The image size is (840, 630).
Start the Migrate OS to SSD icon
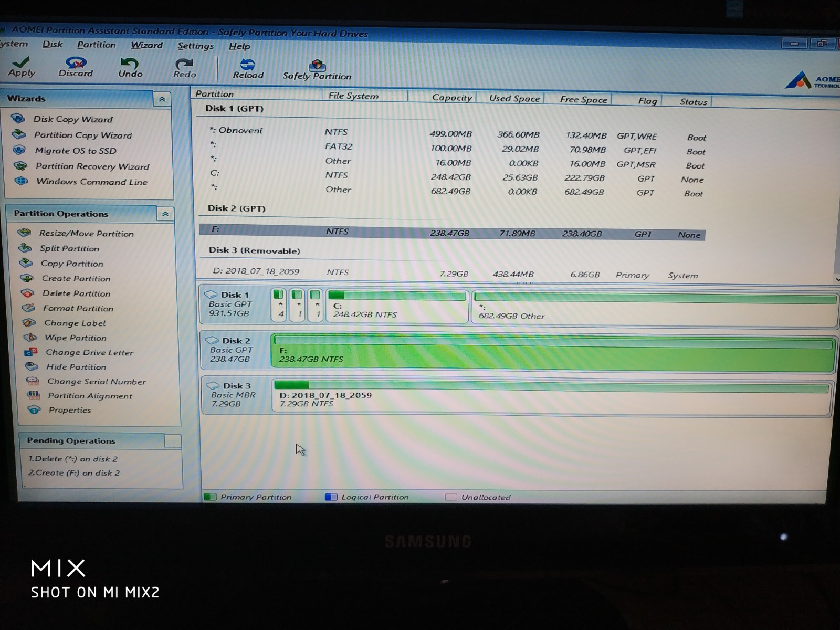coord(19,150)
